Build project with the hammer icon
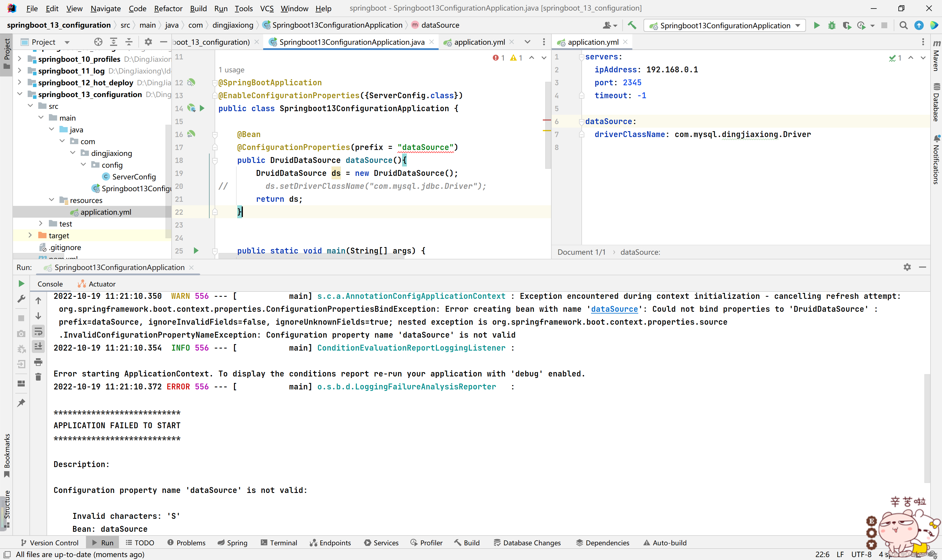942x560 pixels. pyautogui.click(x=631, y=25)
